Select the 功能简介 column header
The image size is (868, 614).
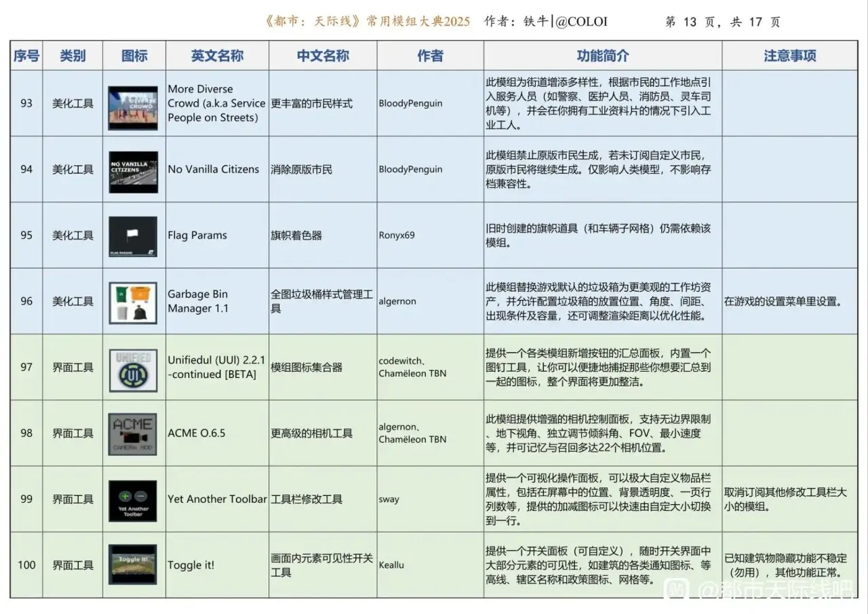[602, 56]
